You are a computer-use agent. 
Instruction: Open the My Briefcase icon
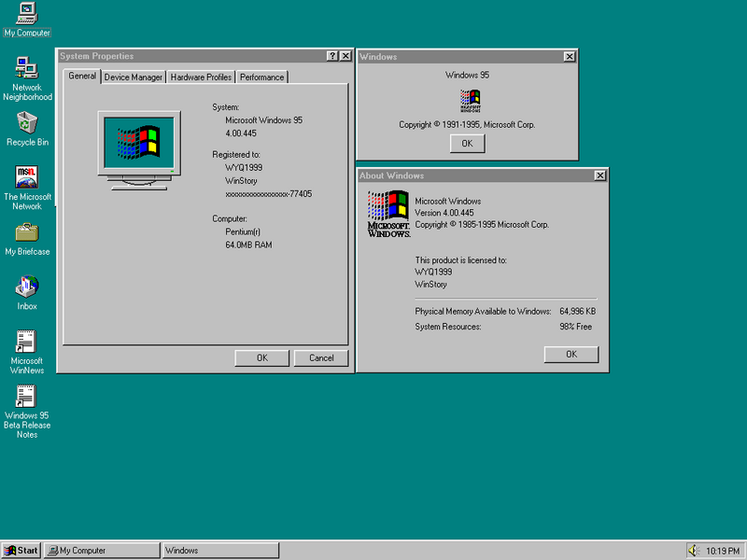27,231
